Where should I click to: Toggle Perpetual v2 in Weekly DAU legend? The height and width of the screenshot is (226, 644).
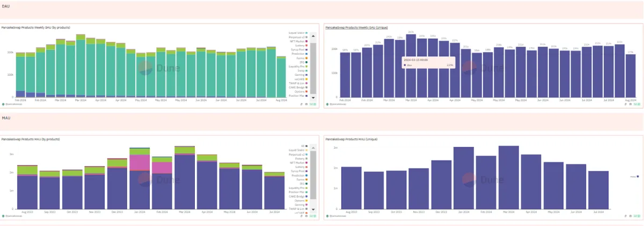point(298,37)
